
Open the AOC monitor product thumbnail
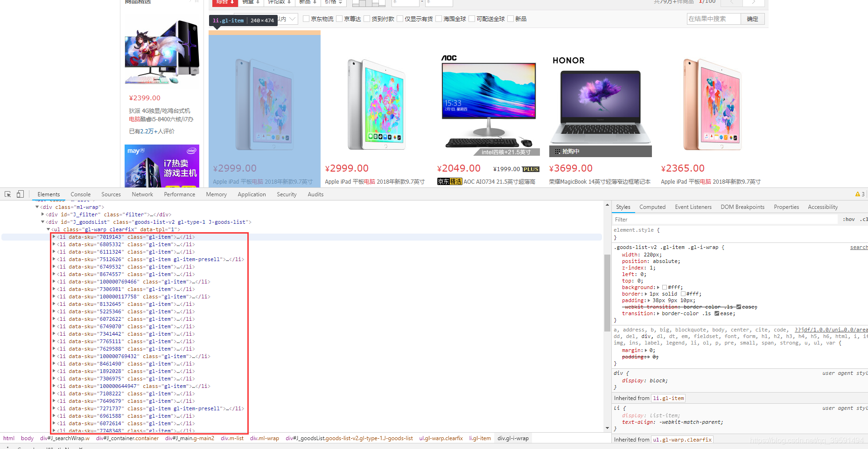click(488, 105)
